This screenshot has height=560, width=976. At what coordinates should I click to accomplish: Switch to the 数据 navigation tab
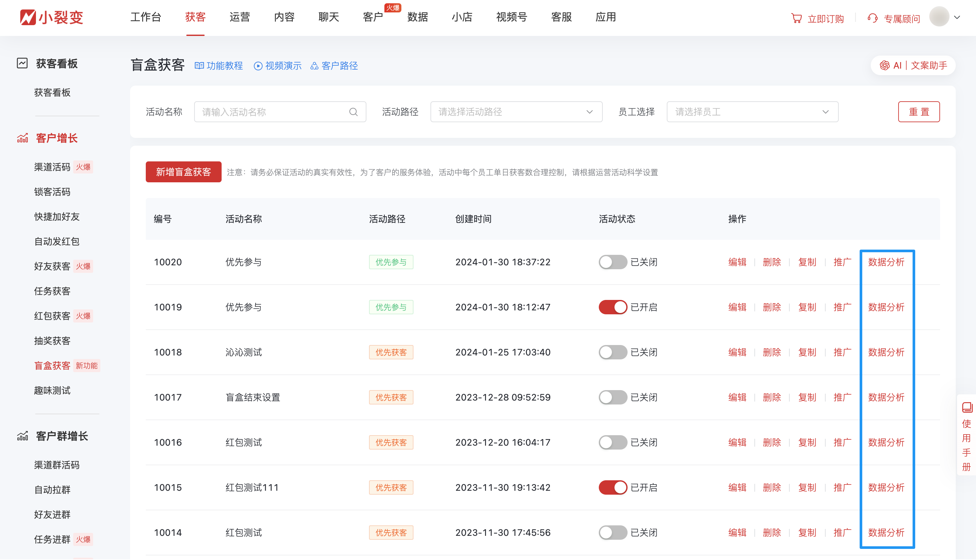(x=418, y=17)
